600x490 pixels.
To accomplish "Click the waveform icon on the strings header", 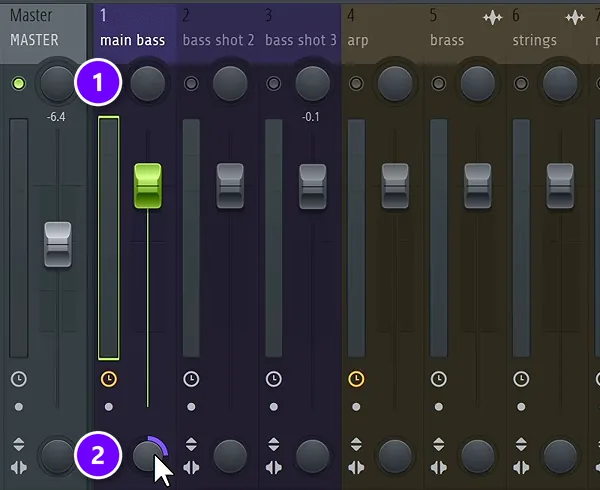I will click(x=575, y=18).
